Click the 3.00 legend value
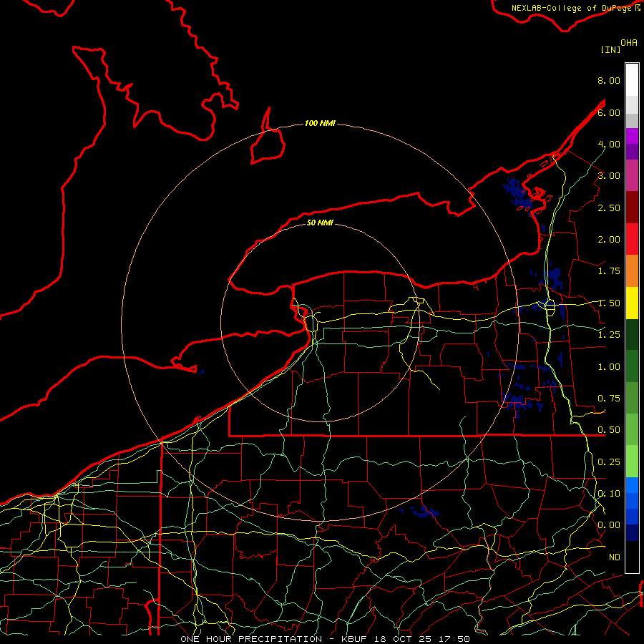Image resolution: width=644 pixels, height=644 pixels. [609, 176]
